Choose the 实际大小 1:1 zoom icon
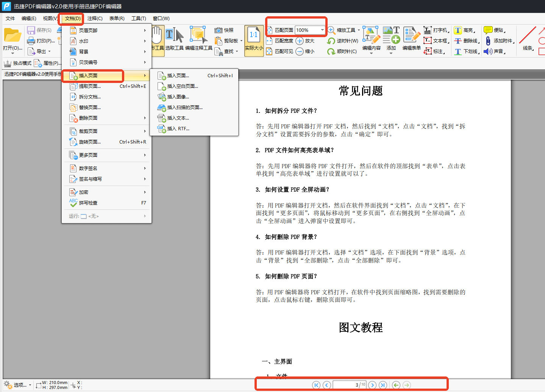545x392 pixels. pyautogui.click(x=254, y=39)
